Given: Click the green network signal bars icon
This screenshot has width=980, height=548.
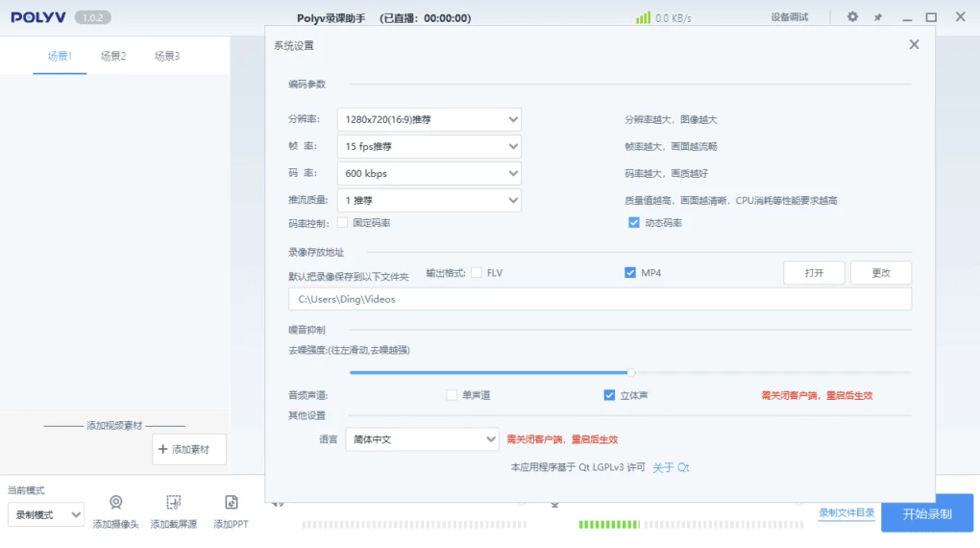Looking at the screenshot, I should 643,17.
